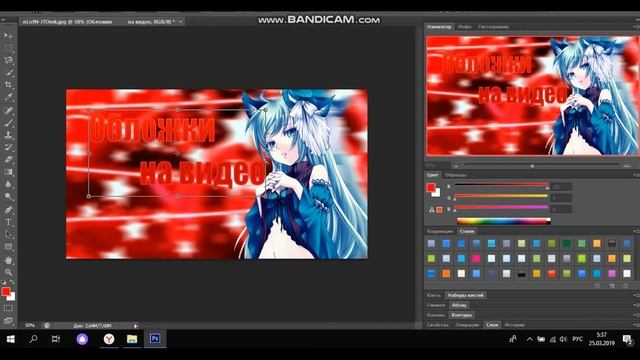This screenshot has height=360, width=640.
Task: Open the Windows Start menu
Action: (11, 339)
